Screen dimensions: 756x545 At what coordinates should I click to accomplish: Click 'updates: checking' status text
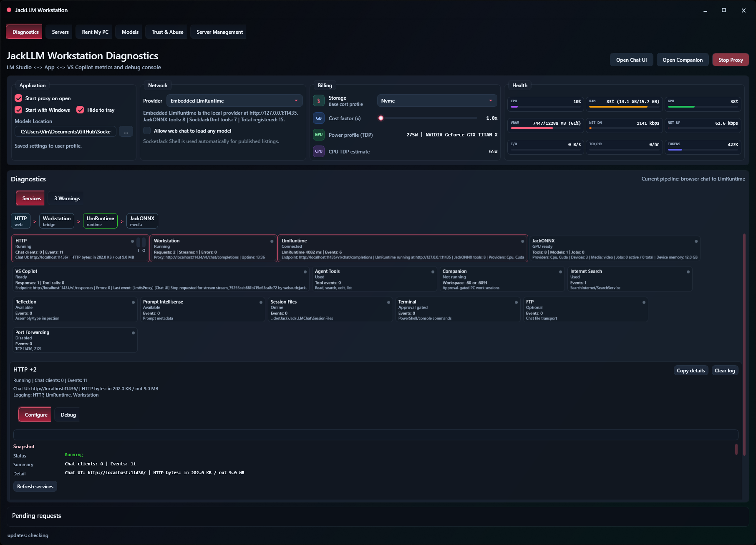pyautogui.click(x=28, y=535)
